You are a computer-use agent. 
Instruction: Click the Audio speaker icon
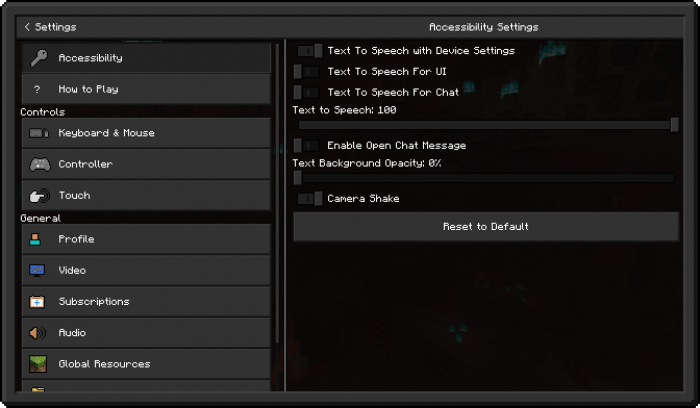[37, 333]
